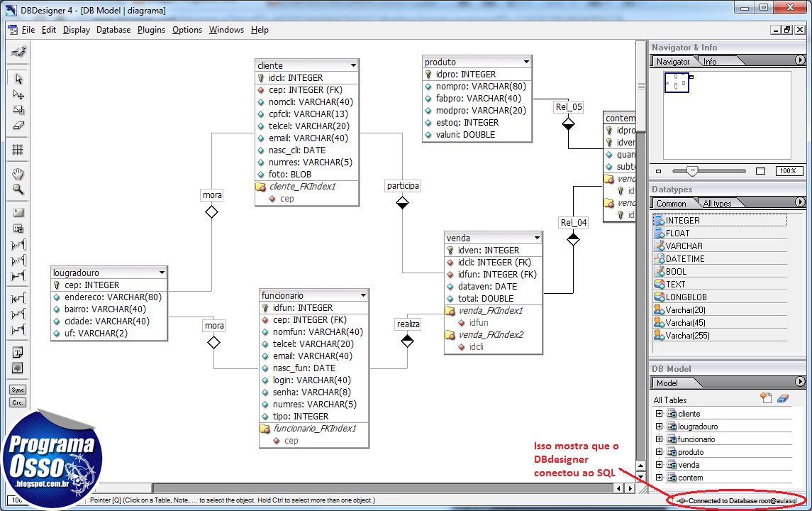Collapse the produto table via its arrow
Image resolution: width=812 pixels, height=511 pixels.
click(527, 62)
